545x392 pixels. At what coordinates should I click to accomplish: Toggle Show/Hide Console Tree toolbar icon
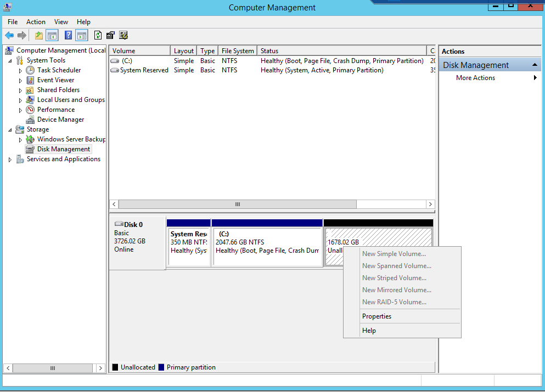click(52, 36)
